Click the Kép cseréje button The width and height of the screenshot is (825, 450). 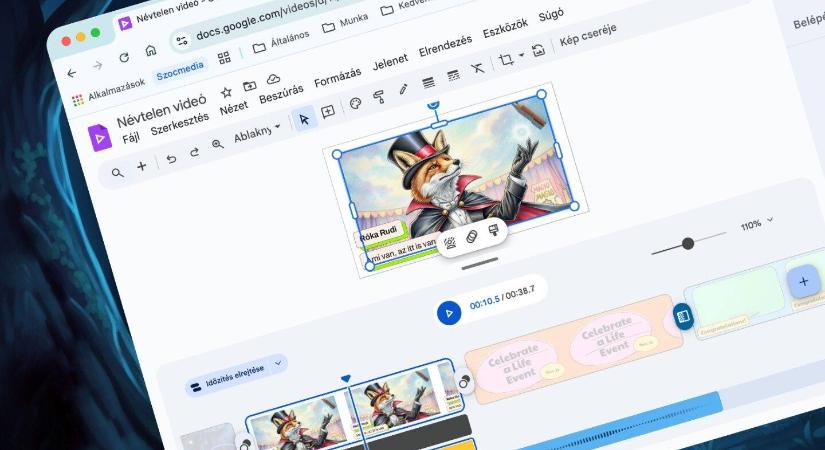point(588,35)
